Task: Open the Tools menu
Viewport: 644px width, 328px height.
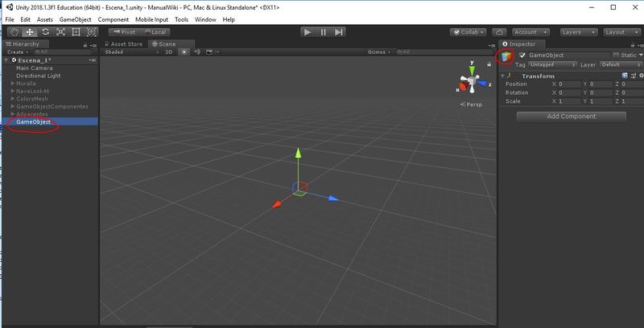Action: point(182,19)
